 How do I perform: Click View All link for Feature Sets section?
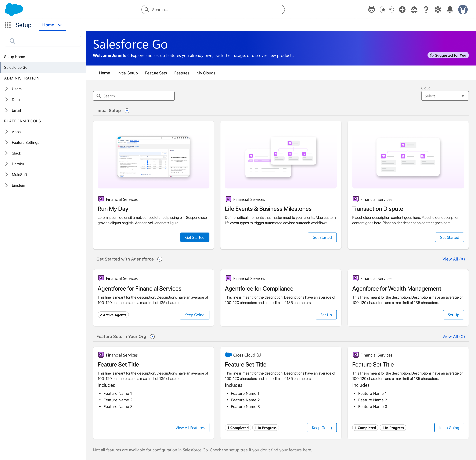click(x=453, y=337)
